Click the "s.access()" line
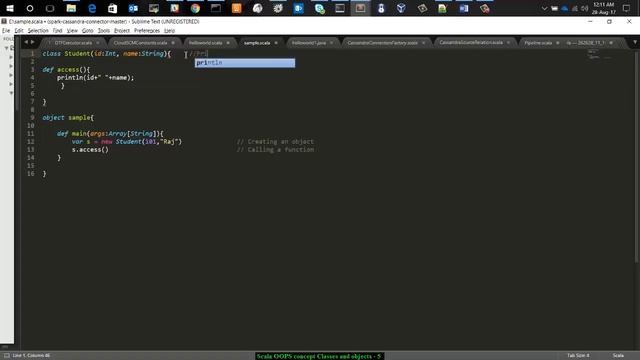This screenshot has width=640, height=360. [x=90, y=150]
